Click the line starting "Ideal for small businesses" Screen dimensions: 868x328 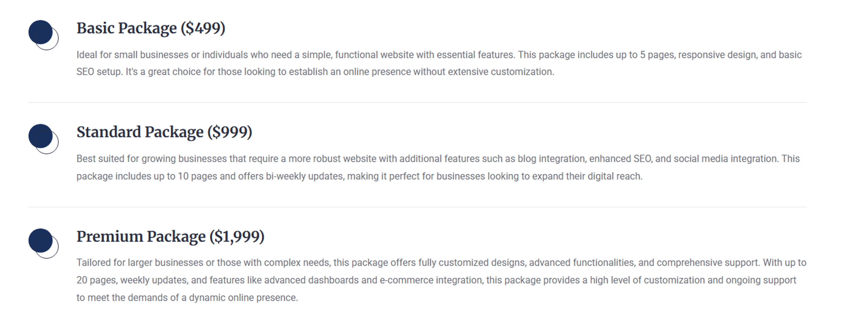coord(439,55)
